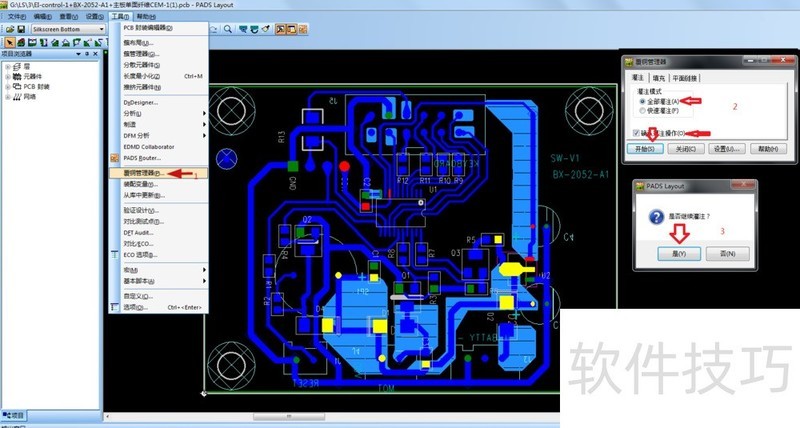Click horizontal scrollbar thumb below canvas
The height and width of the screenshot is (428, 800).
[x=289, y=417]
